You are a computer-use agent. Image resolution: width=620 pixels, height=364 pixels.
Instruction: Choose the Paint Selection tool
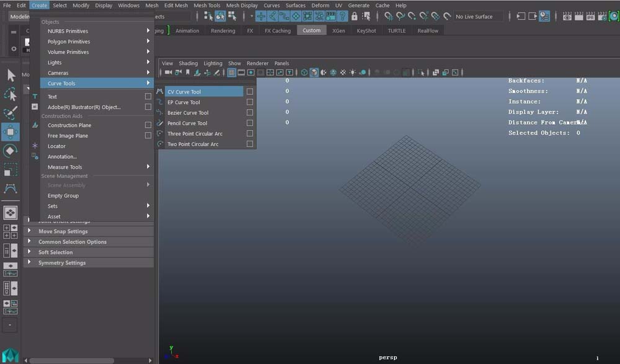tap(11, 113)
